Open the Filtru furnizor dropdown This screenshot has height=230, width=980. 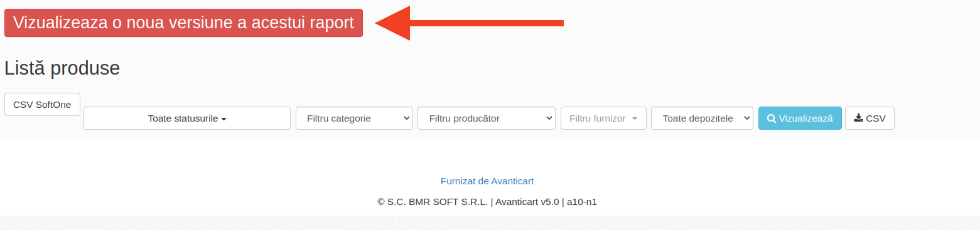[x=603, y=118]
